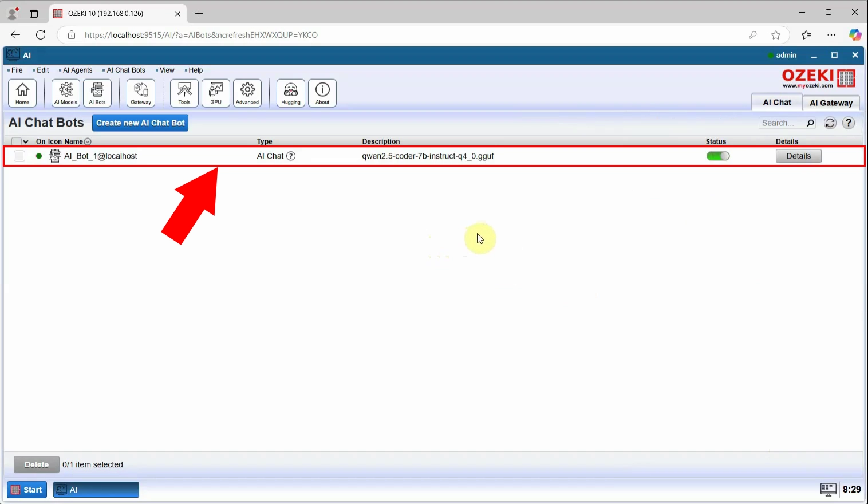Open the AI Agents menu
Viewport: 868px width, 504px height.
coord(76,70)
